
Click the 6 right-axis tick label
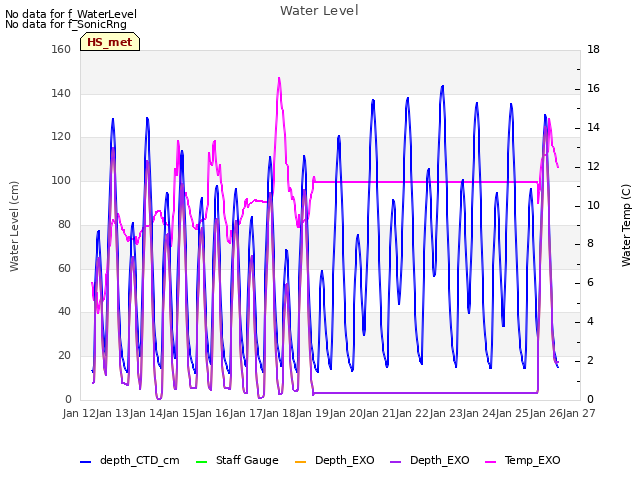pos(590,282)
